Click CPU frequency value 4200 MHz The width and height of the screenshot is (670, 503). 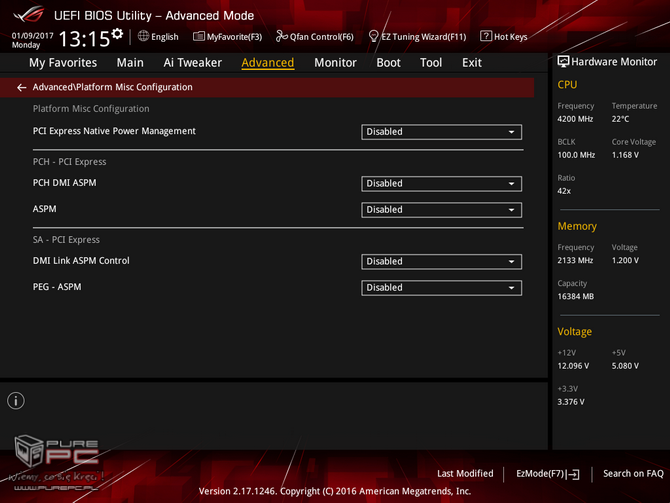(575, 119)
